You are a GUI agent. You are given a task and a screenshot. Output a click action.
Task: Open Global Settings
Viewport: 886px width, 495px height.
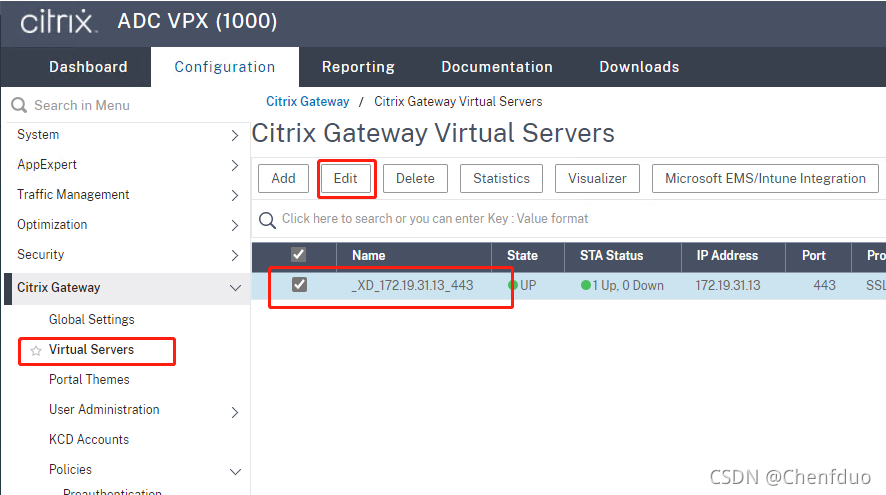click(x=92, y=319)
